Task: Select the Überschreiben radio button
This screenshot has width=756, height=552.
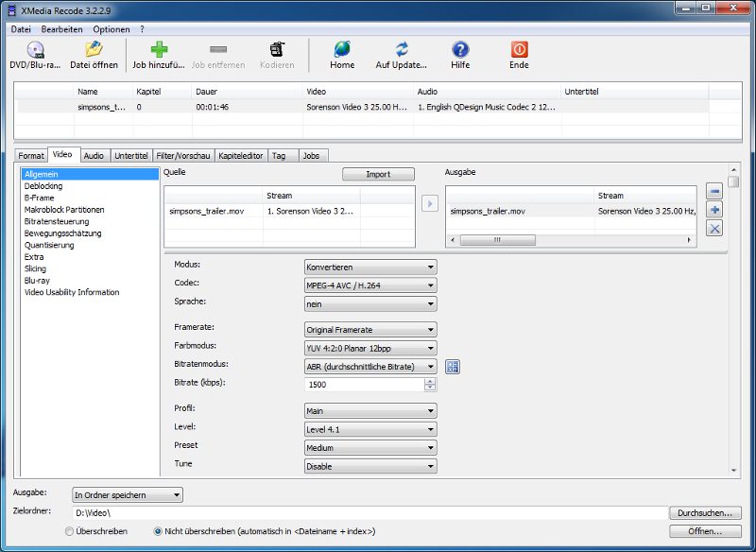Action: pyautogui.click(x=69, y=531)
